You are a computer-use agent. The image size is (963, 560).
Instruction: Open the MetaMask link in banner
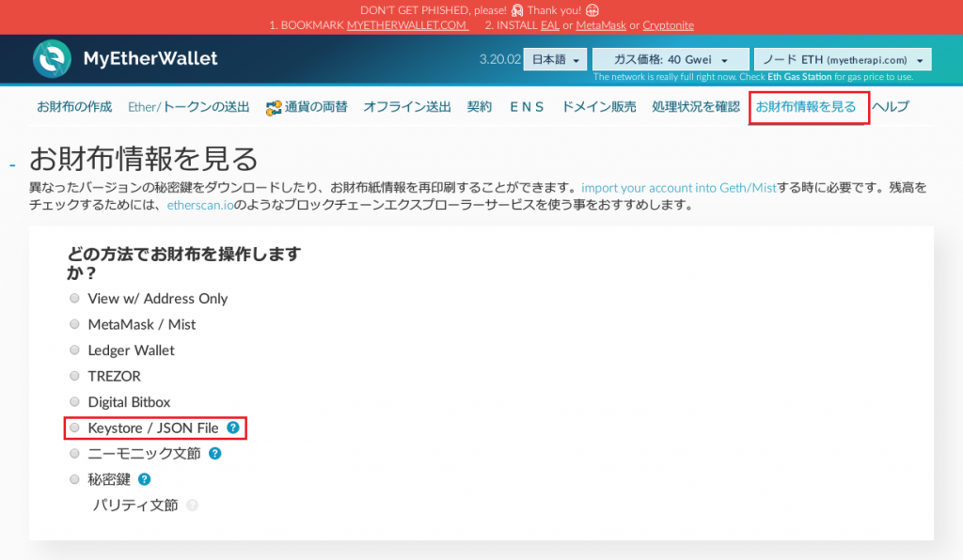601,25
